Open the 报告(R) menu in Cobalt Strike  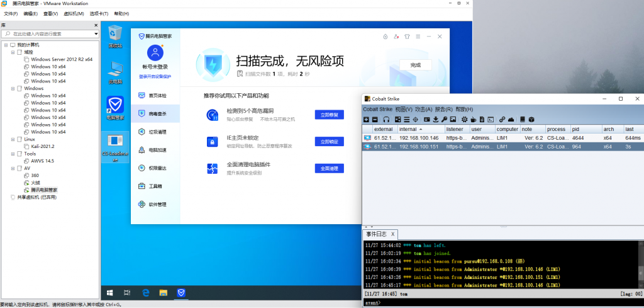click(443, 110)
